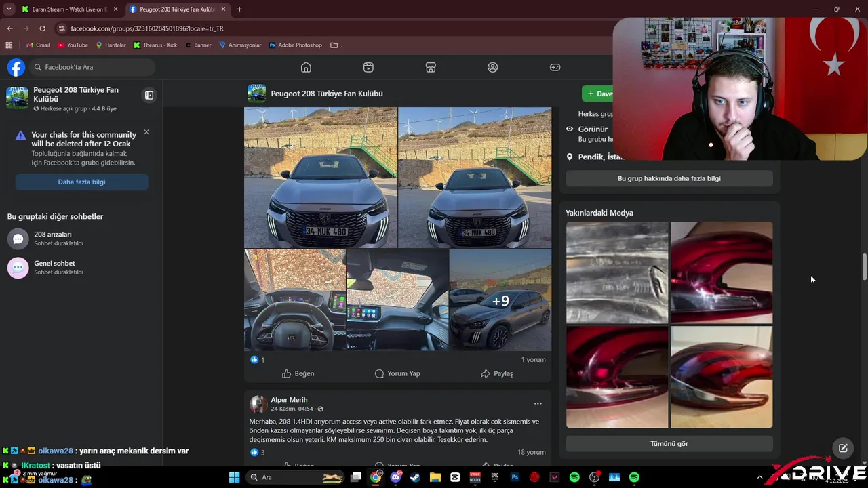This screenshot has width=868, height=488.
Task: Open the new message compose icon
Action: click(x=843, y=448)
